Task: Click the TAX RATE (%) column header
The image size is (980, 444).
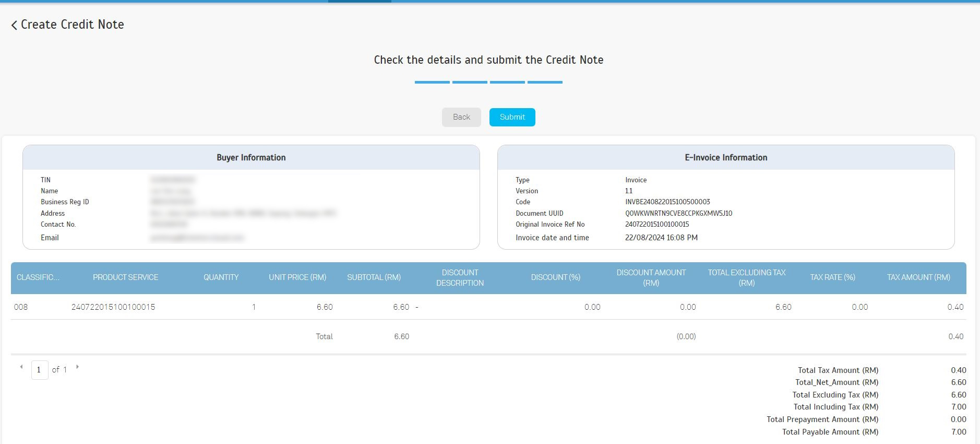Action: [x=832, y=277]
